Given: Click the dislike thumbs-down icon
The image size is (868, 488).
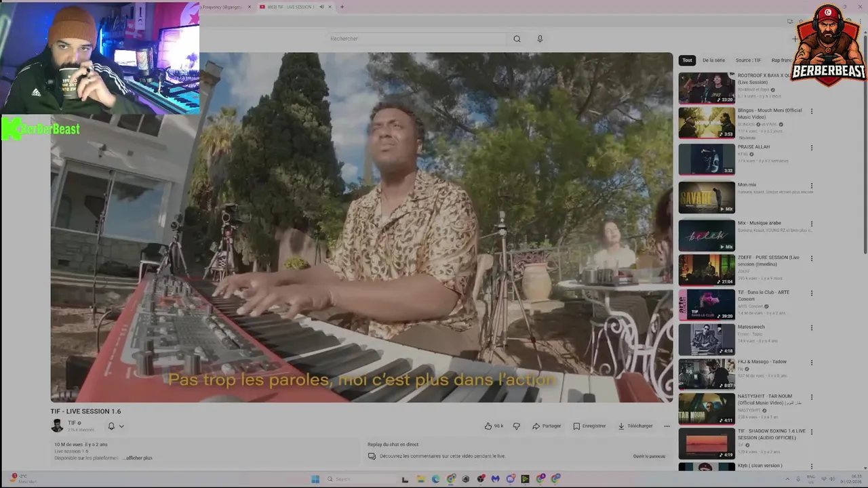Looking at the screenshot, I should 516,426.
